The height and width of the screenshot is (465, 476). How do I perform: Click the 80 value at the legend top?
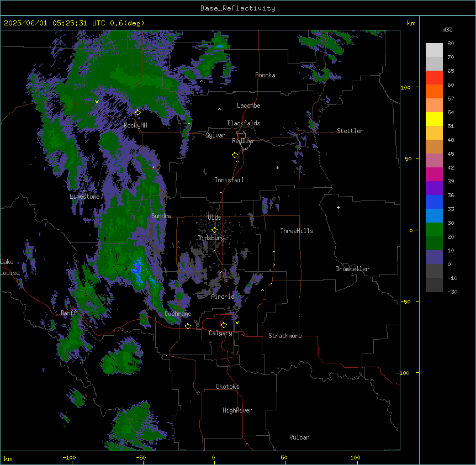[x=451, y=44]
